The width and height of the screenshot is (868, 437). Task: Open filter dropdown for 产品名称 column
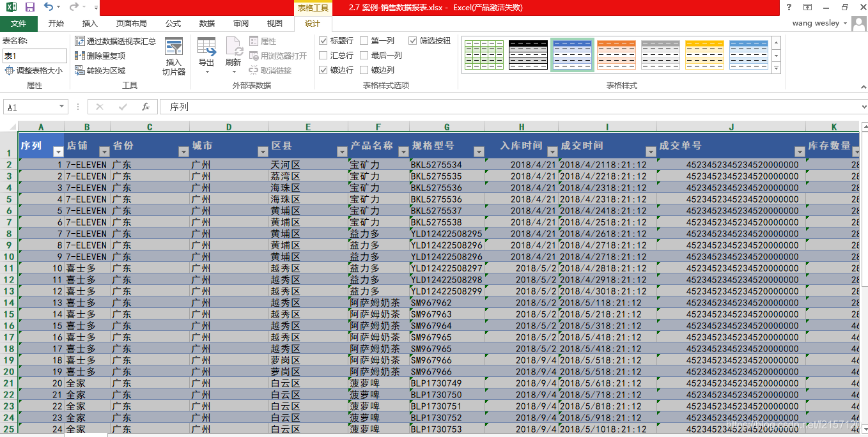click(403, 151)
